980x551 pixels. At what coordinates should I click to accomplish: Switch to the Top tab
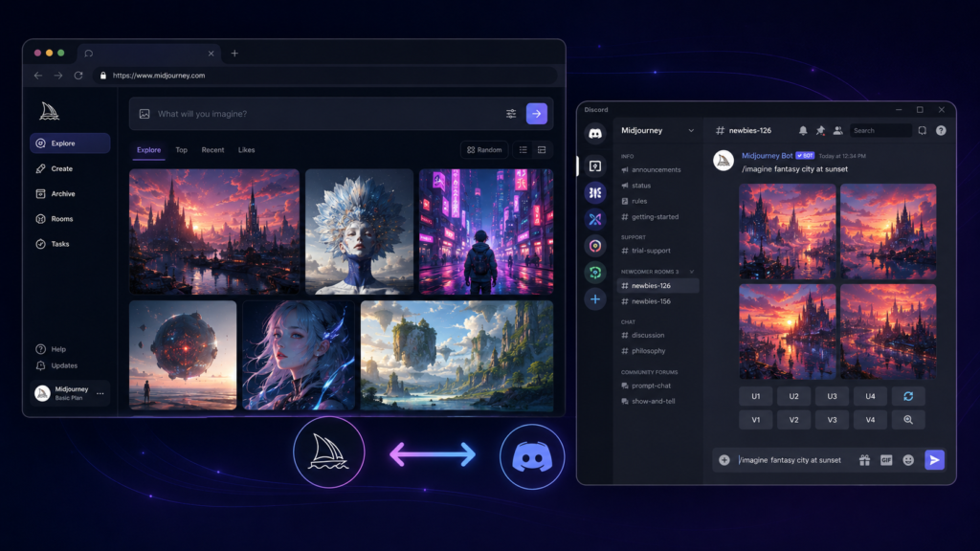(x=181, y=150)
